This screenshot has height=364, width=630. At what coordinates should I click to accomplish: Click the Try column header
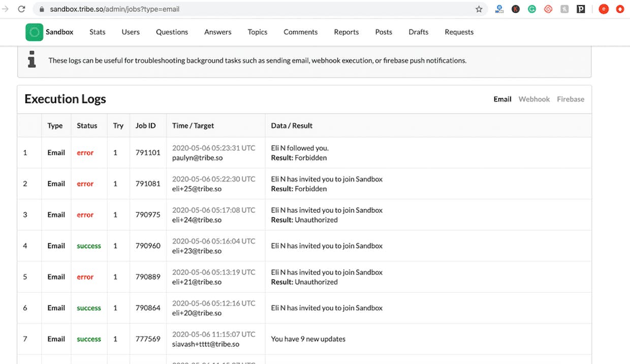[x=118, y=125]
